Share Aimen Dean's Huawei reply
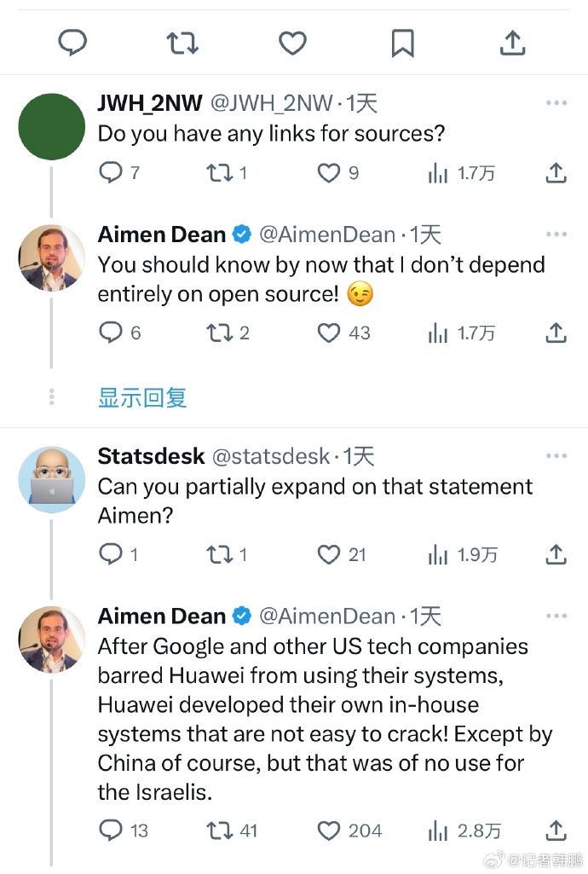The image size is (588, 874). [556, 831]
